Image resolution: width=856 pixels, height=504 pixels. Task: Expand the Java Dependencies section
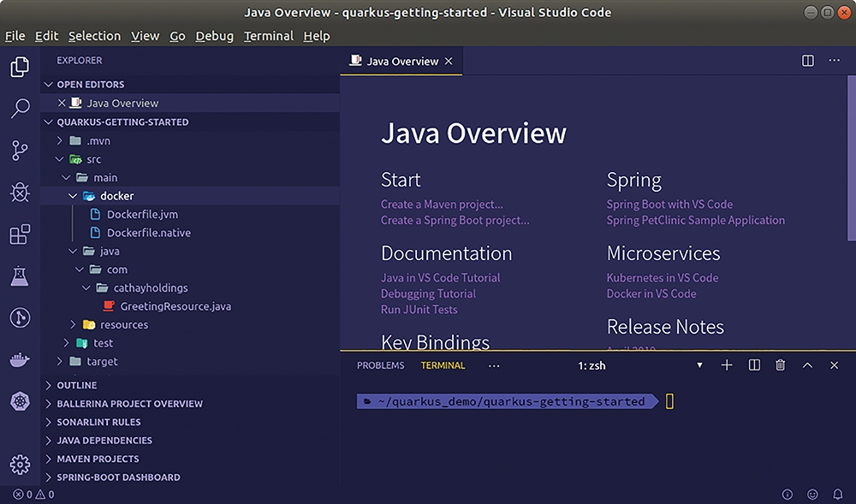(x=48, y=440)
